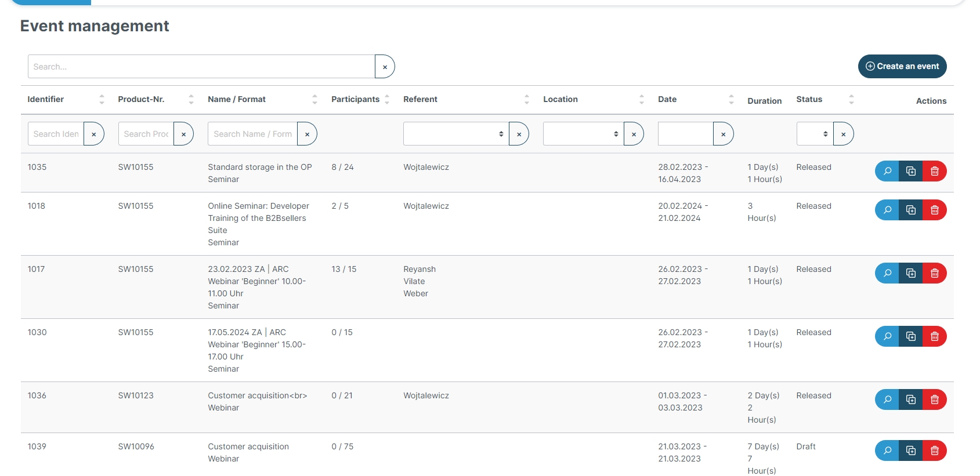
Task: Sort the table by Identifier column
Action: (x=46, y=99)
